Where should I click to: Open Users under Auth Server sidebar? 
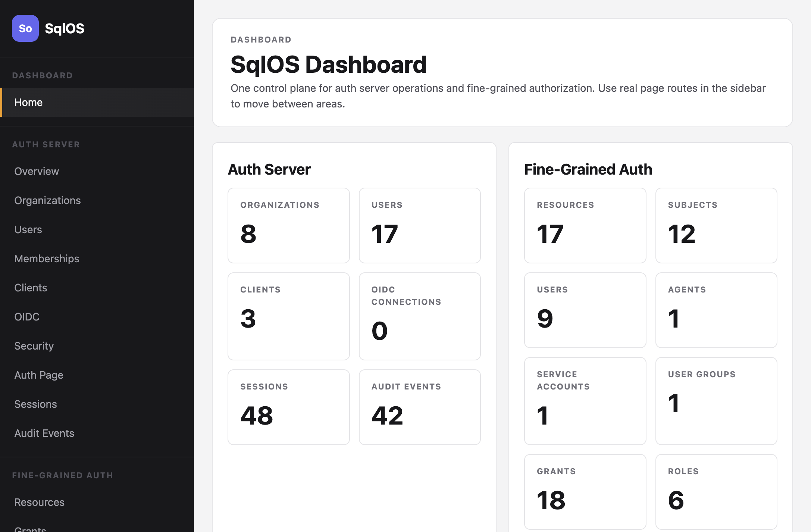28,229
